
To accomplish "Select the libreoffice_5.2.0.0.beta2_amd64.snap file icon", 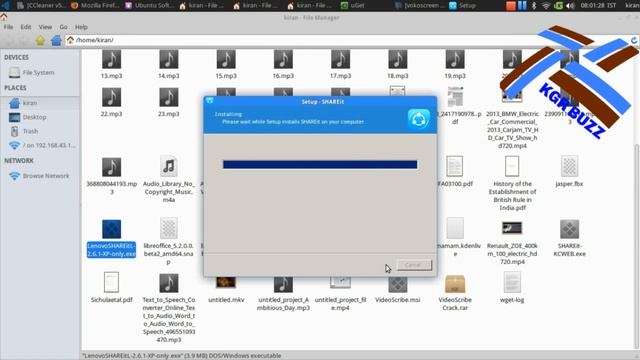I will tap(169, 228).
